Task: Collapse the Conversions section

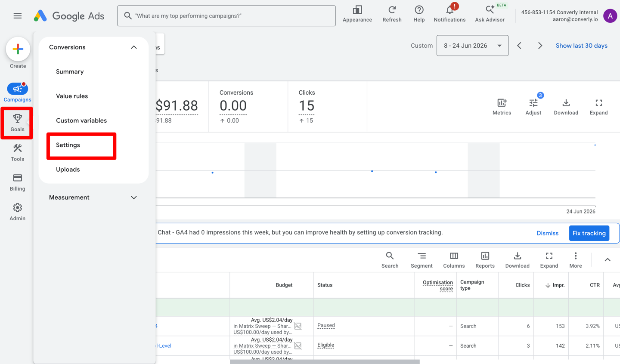Action: 133,47
